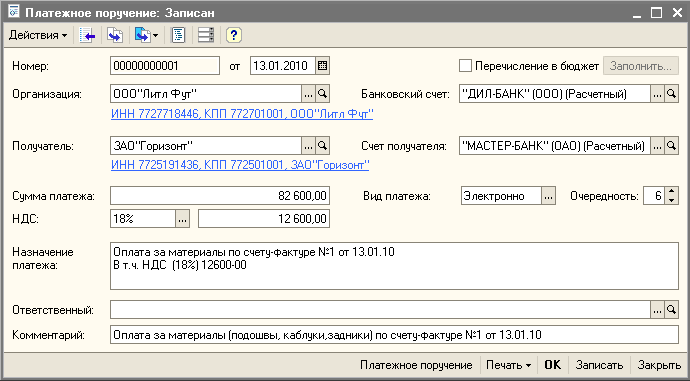The width and height of the screenshot is (690, 381).
Task: Open the help question mark icon
Action: pyautogui.click(x=234, y=35)
